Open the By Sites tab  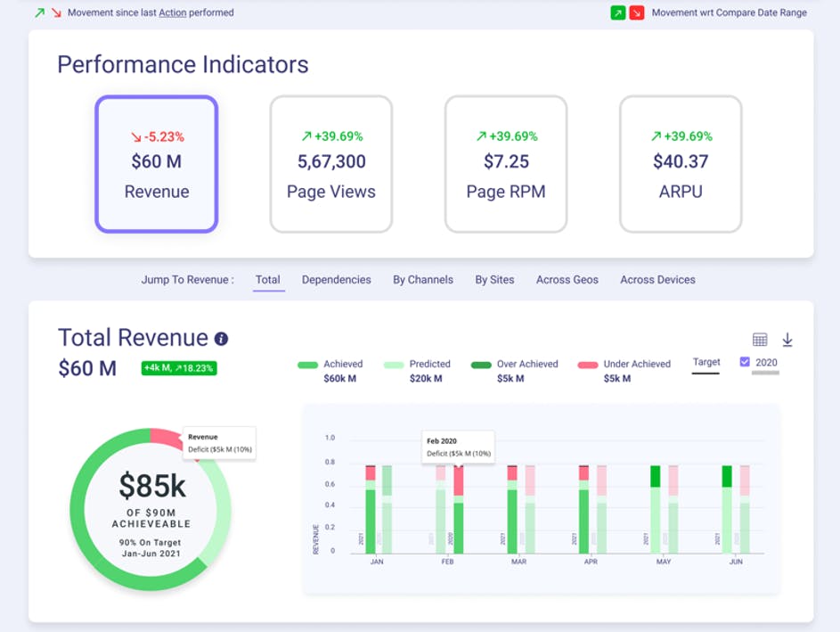point(494,280)
